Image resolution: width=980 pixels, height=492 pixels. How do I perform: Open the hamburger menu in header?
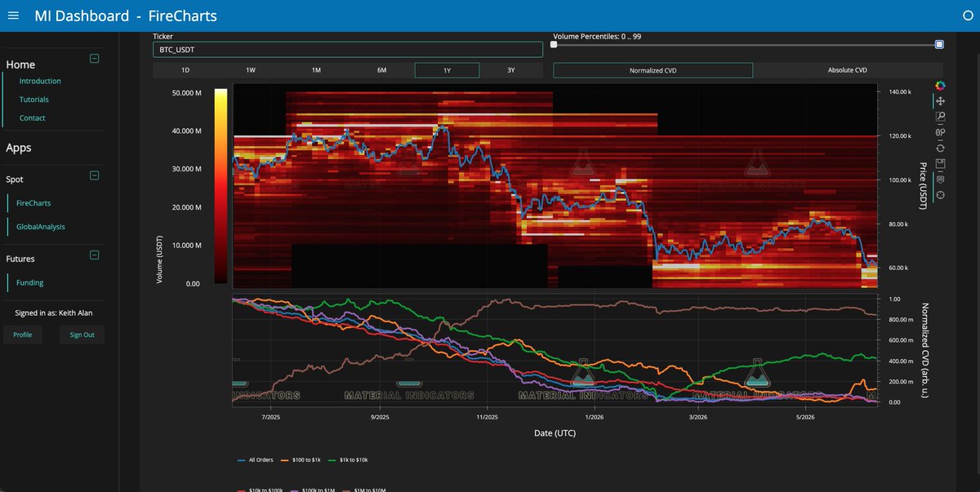12,16
